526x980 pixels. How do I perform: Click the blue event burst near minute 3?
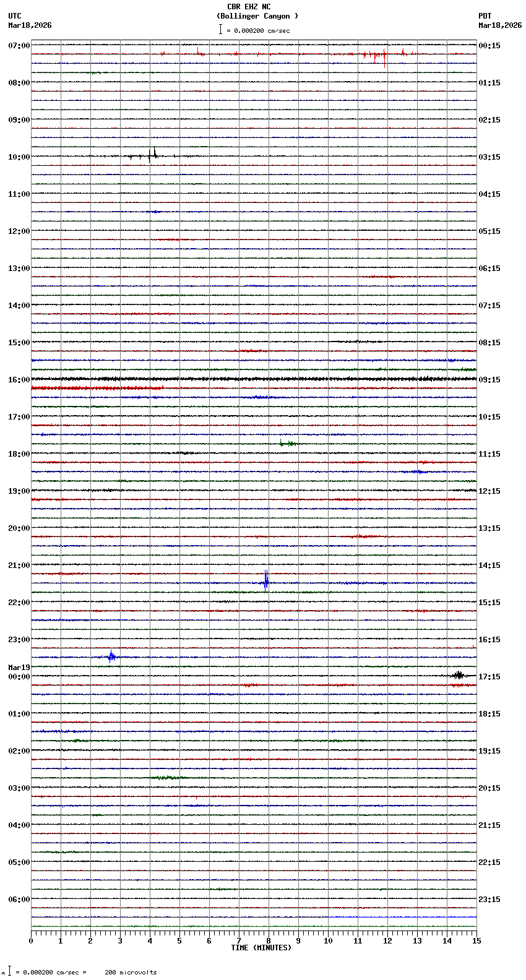pos(111,656)
